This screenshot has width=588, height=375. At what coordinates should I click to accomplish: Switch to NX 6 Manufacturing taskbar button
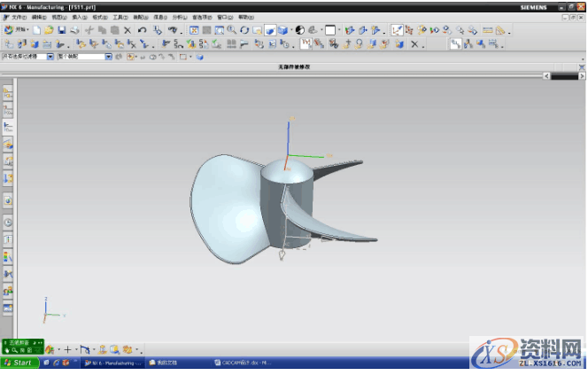click(x=111, y=363)
